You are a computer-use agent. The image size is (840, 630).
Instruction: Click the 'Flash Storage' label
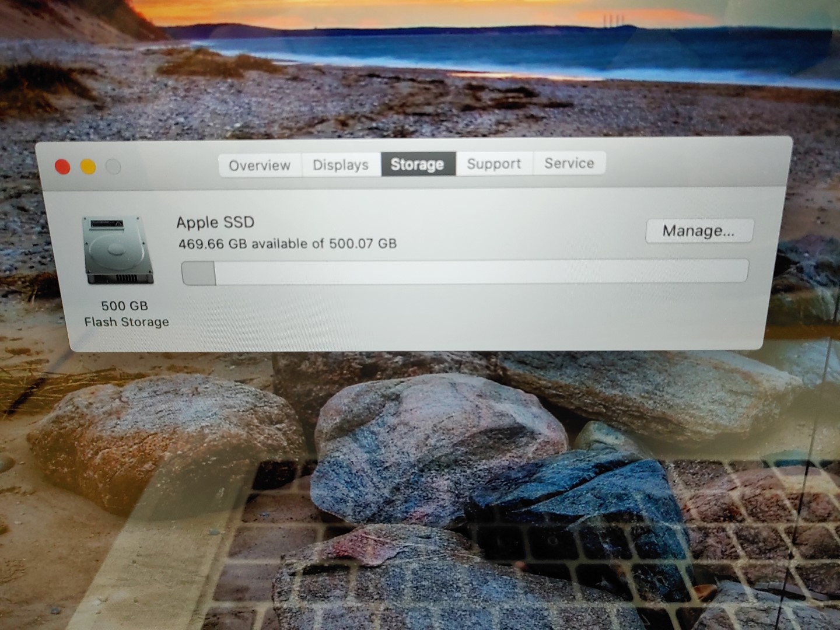pos(127,322)
